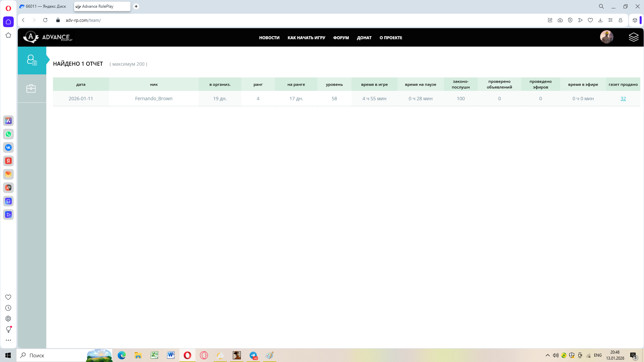The image size is (644, 362).
Task: Click the КАК НАЧАТЬ ИГРУ link
Action: 306,38
